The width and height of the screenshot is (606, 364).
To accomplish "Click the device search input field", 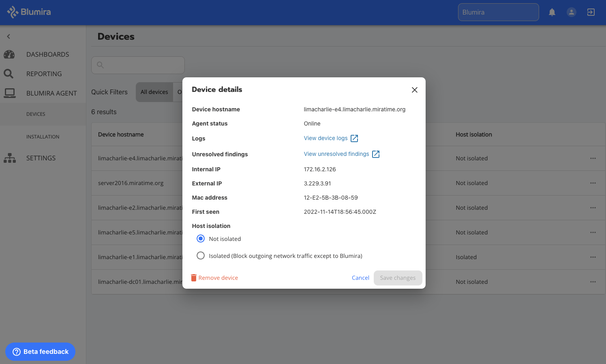I will pos(138,65).
